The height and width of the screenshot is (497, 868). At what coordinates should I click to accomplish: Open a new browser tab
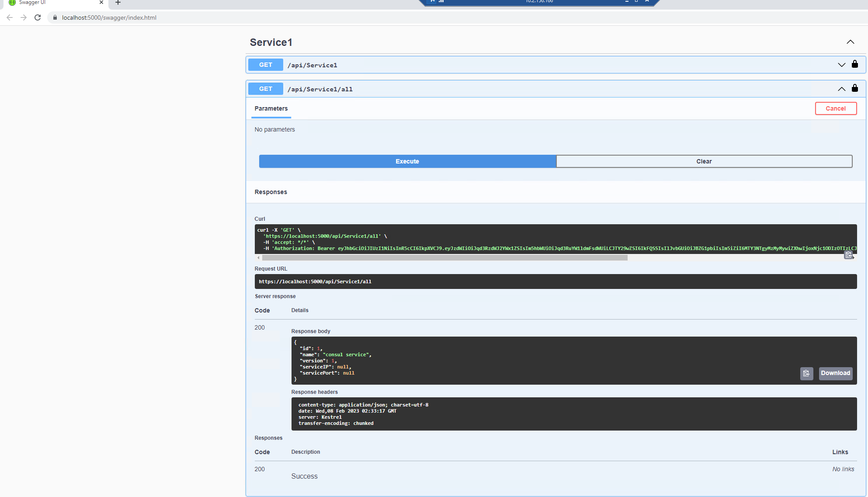tap(118, 3)
